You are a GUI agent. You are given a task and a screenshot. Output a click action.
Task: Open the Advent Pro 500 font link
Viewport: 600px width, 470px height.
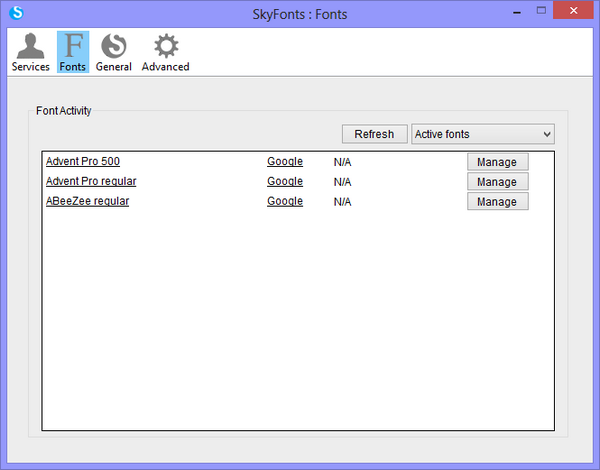click(83, 161)
